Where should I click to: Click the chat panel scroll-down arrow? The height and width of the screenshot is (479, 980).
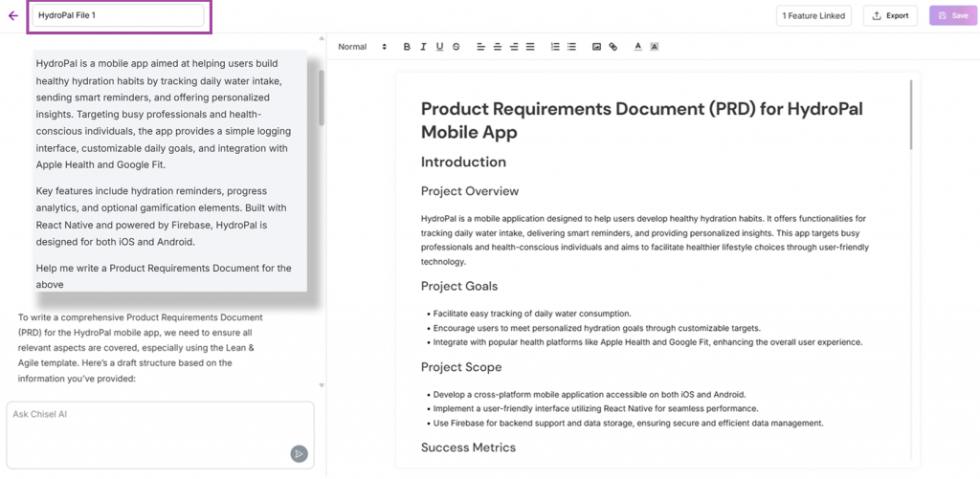[x=322, y=385]
